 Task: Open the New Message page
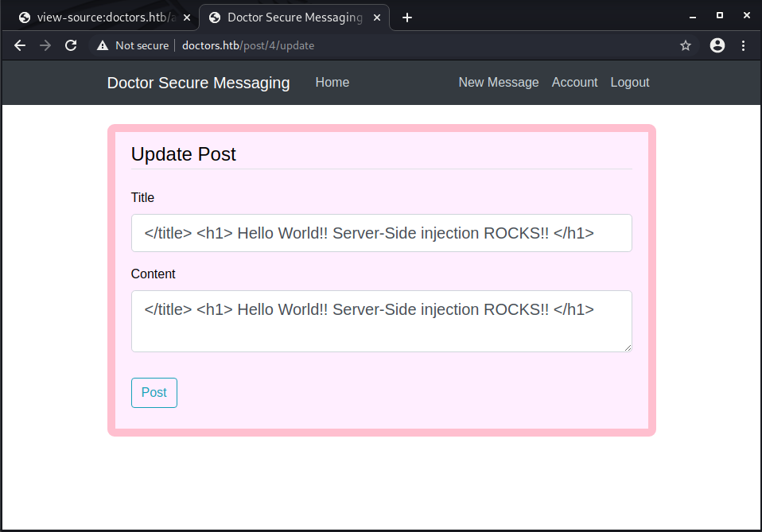498,83
